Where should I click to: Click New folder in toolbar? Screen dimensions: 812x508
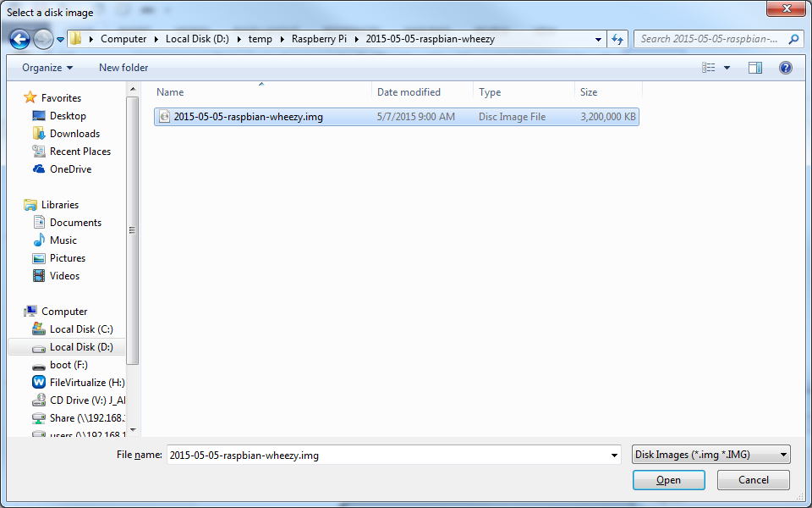123,68
